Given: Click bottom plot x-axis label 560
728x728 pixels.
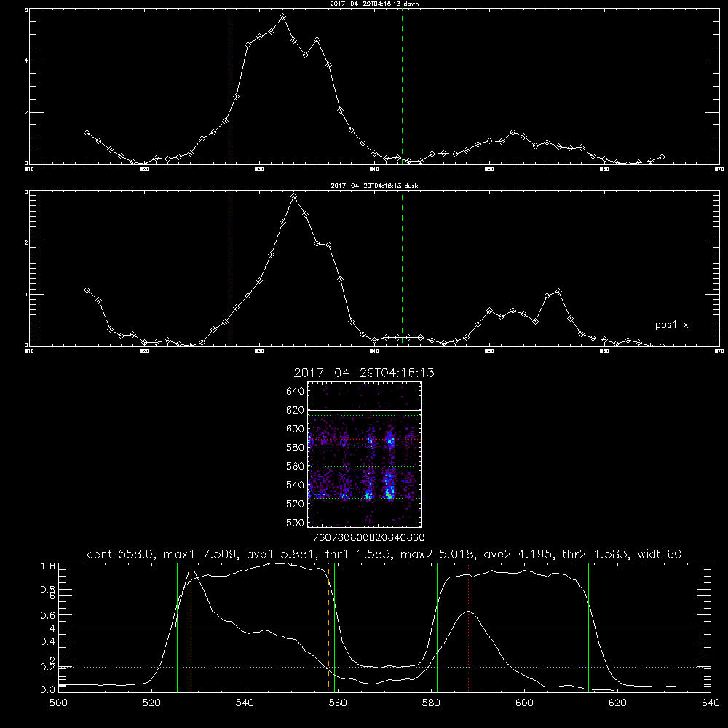Looking at the screenshot, I should pos(338,703).
